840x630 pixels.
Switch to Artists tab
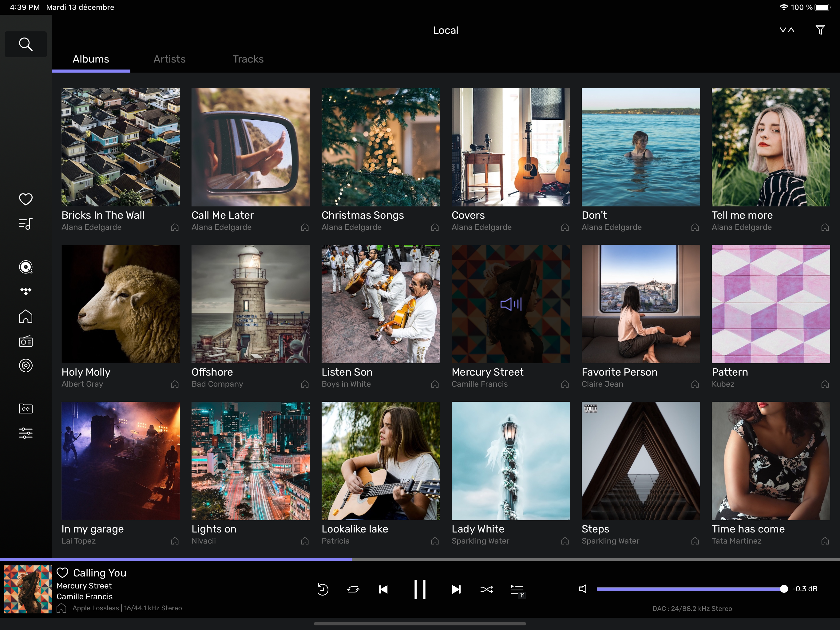[x=169, y=59]
